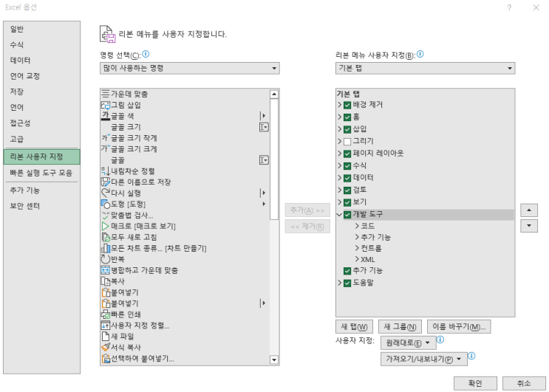Click info icon beside 리본 메뉴 사용자 지정 label
549x392 pixels.
click(420, 54)
